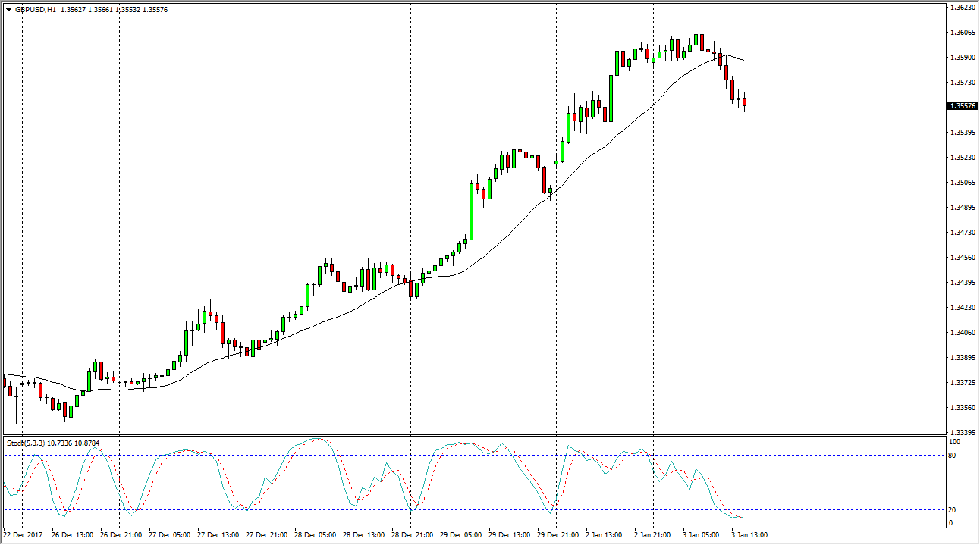Click the 22 Dec 2017 date label
The width and height of the screenshot is (980, 545).
[24, 535]
